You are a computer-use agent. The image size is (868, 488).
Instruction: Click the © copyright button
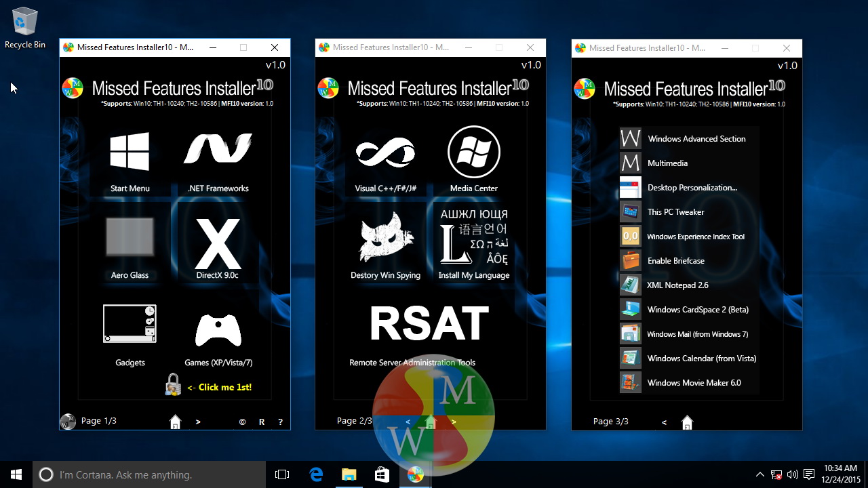[x=242, y=422]
